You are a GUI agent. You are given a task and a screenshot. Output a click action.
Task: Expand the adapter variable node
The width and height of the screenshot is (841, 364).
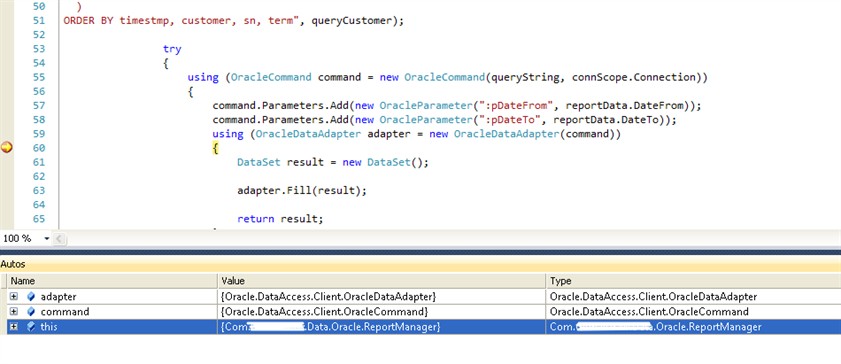(x=14, y=296)
